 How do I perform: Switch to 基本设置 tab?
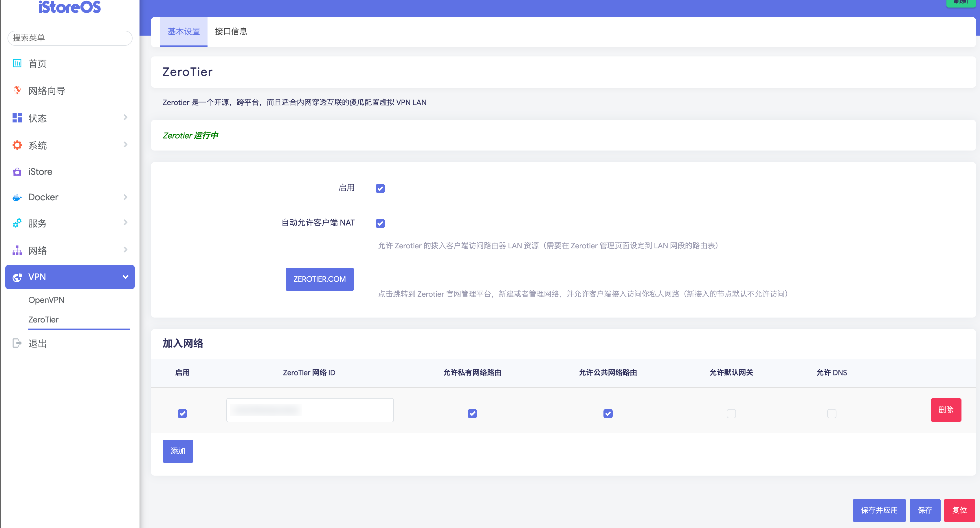184,32
